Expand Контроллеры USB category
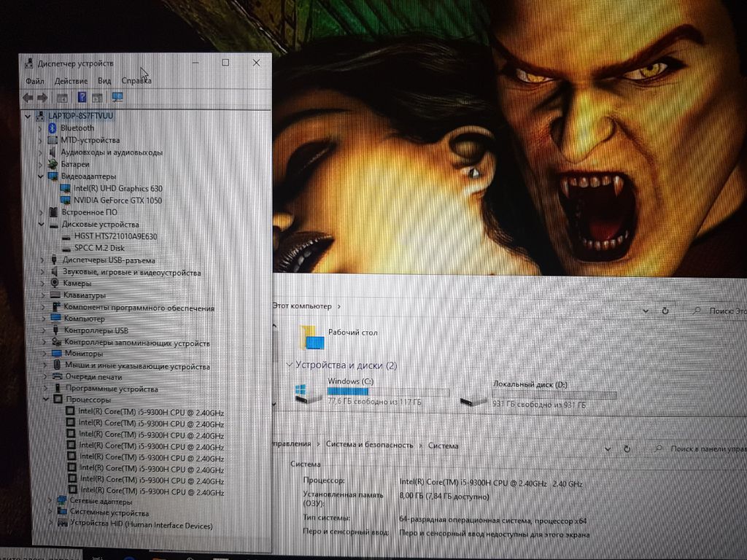 (x=44, y=330)
